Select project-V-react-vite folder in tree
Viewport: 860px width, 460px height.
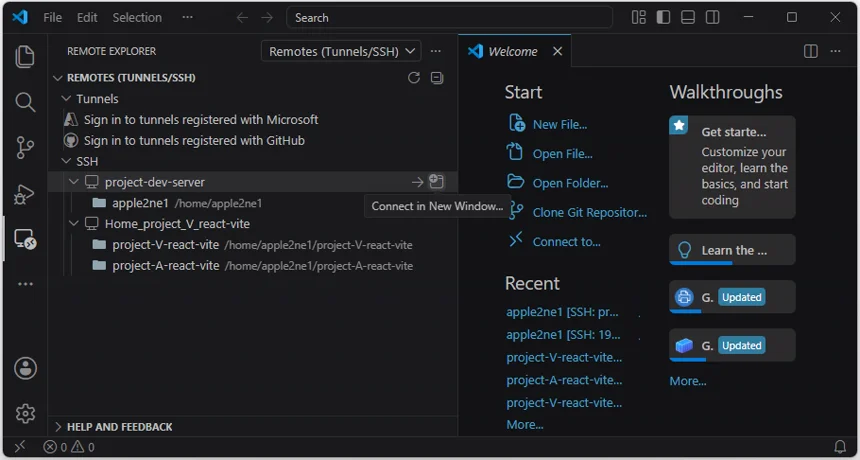[165, 245]
